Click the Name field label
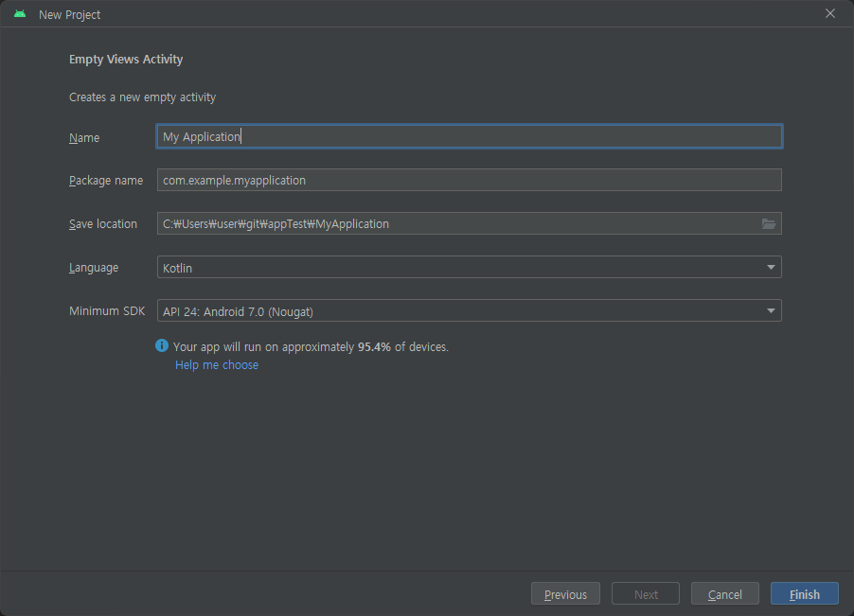The height and width of the screenshot is (616, 854). coord(84,137)
